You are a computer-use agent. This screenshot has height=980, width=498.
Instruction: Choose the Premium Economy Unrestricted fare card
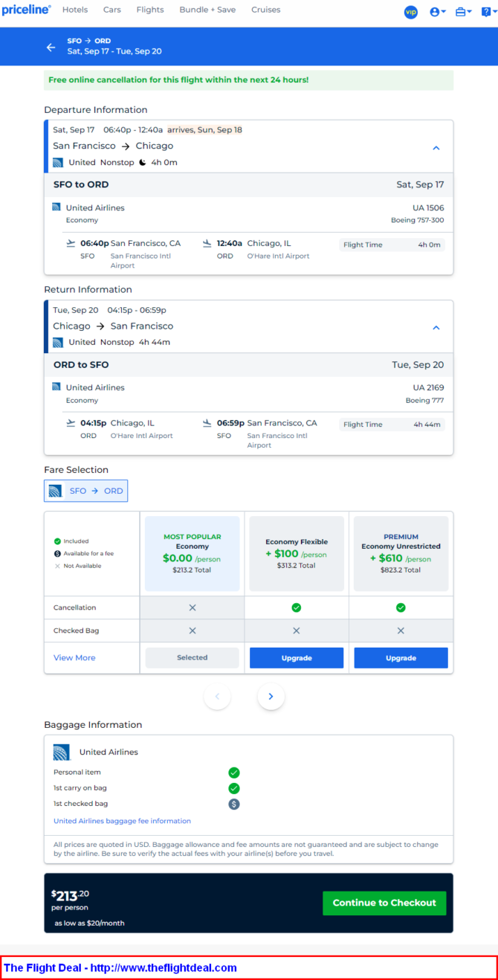401,553
